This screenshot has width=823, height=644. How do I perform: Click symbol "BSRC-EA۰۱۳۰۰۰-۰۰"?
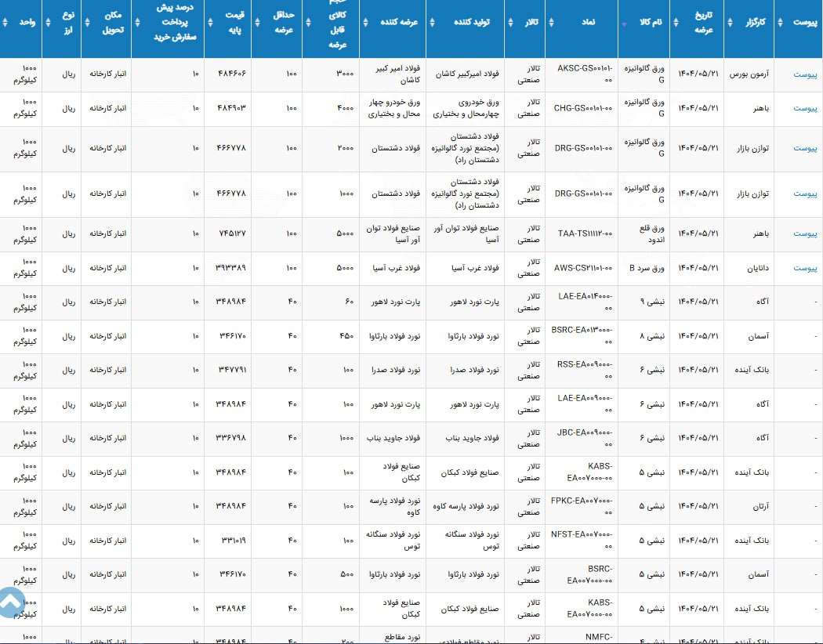tap(582, 335)
